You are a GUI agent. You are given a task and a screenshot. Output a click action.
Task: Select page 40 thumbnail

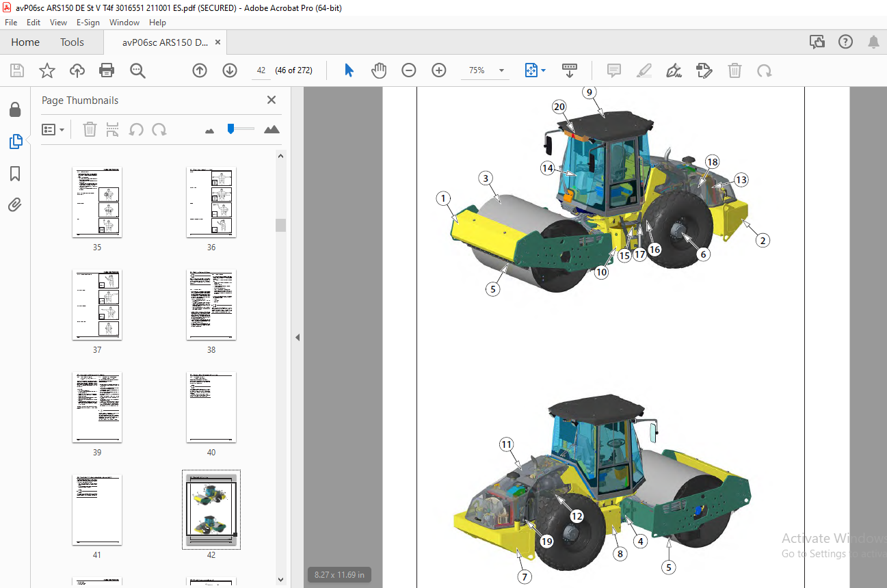211,407
